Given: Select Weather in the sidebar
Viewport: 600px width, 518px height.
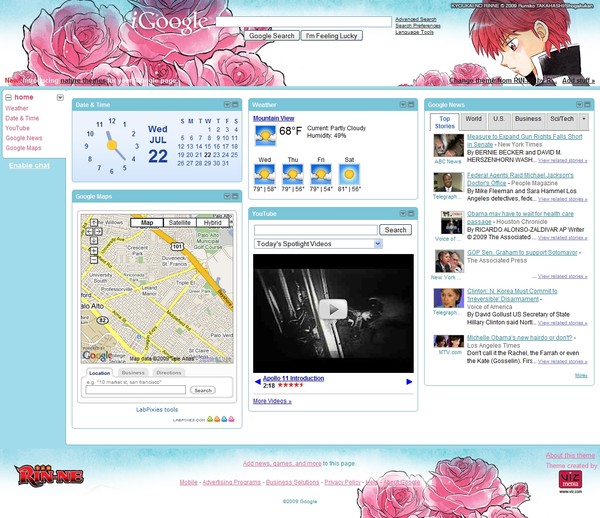Looking at the screenshot, I should tap(17, 108).
